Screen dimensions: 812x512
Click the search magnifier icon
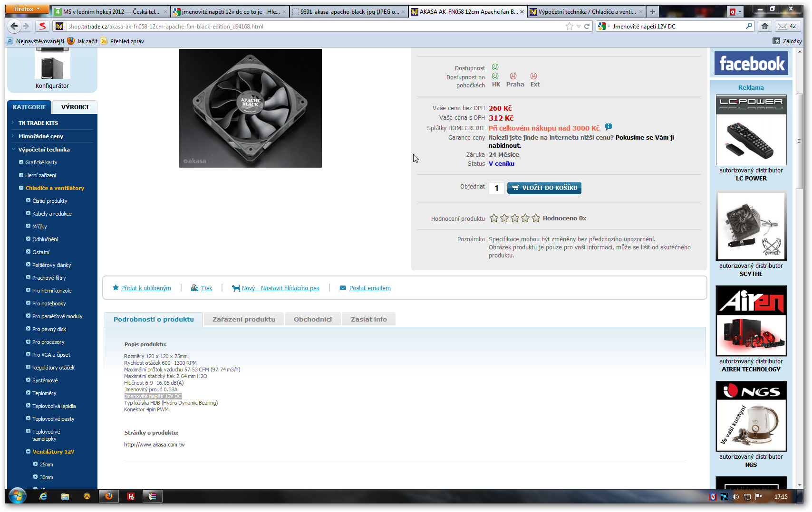(x=749, y=26)
